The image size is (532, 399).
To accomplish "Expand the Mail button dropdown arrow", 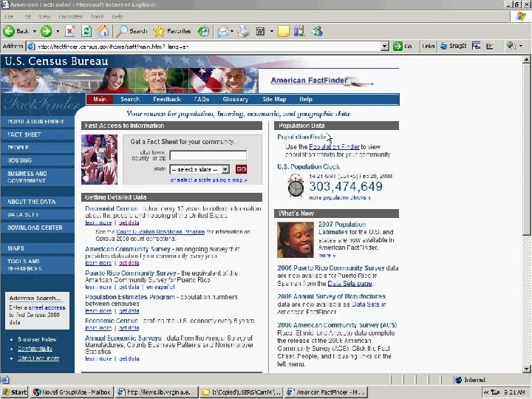I will pos(232,31).
